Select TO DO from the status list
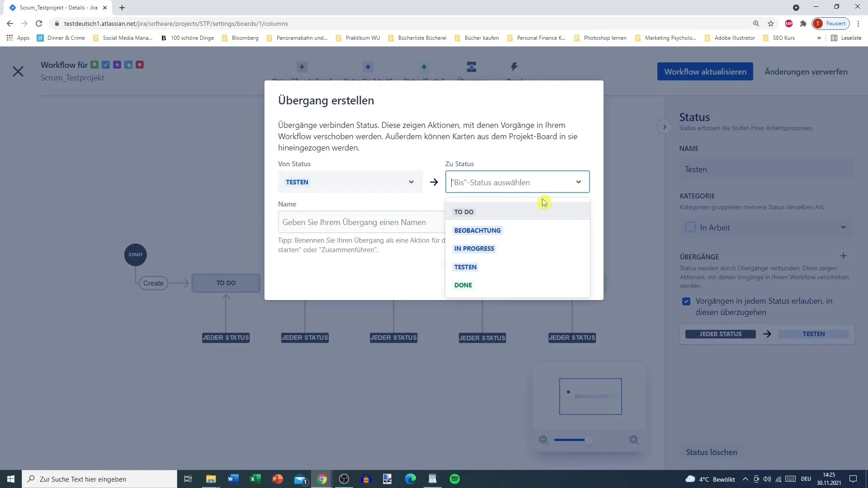 click(518, 211)
